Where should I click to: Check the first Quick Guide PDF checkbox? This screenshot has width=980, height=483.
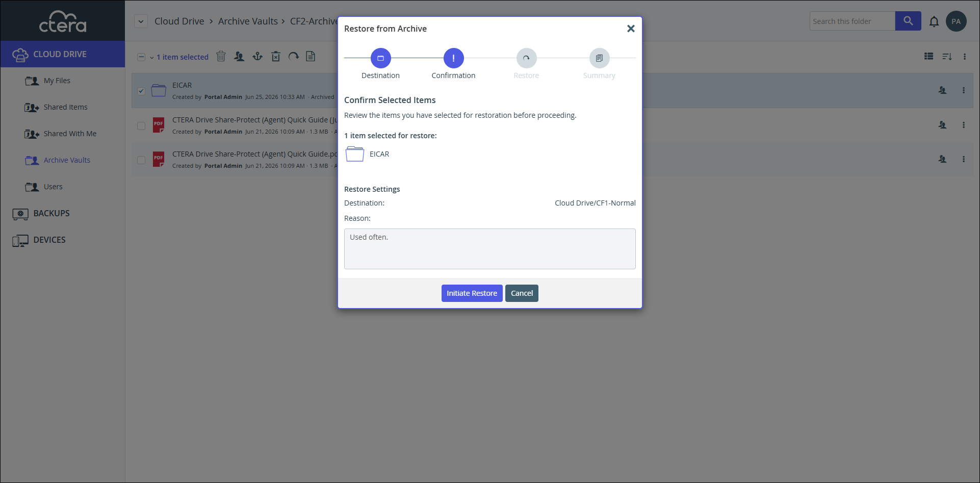(141, 125)
